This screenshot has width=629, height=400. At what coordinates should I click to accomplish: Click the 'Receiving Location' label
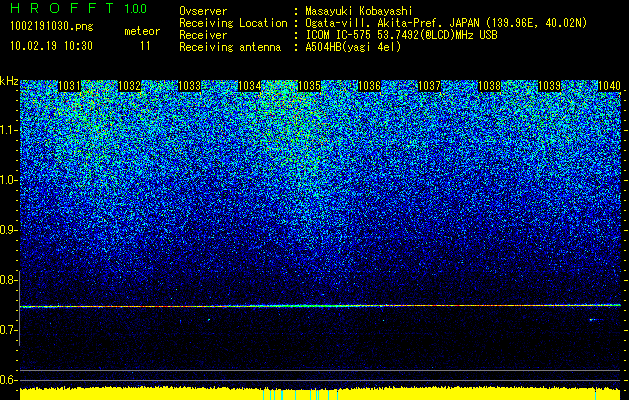coord(233,23)
